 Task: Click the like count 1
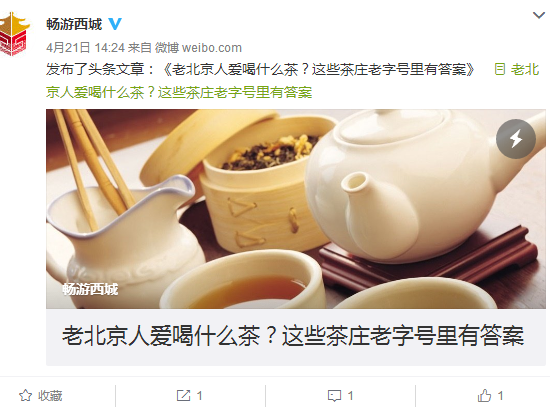501,396
